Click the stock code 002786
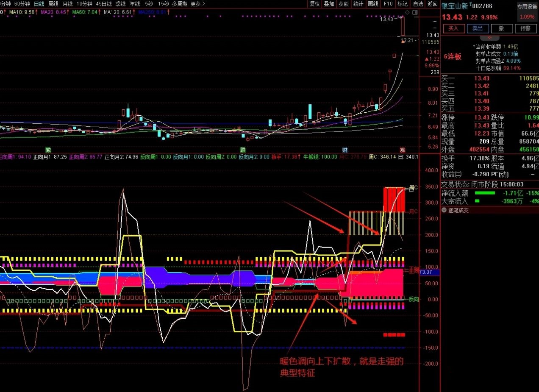The image size is (539, 392). pos(482,6)
